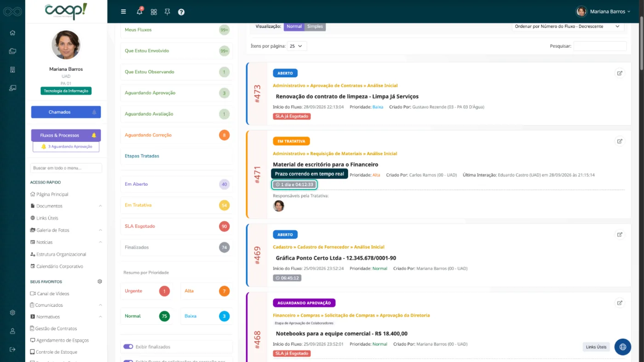Expand the Galeria de Fotos menu item
The width and height of the screenshot is (644, 362).
coord(66,230)
